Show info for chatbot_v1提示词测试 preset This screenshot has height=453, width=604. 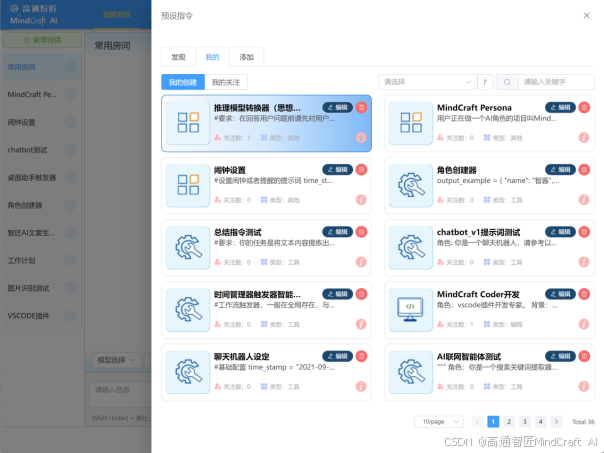(x=584, y=262)
